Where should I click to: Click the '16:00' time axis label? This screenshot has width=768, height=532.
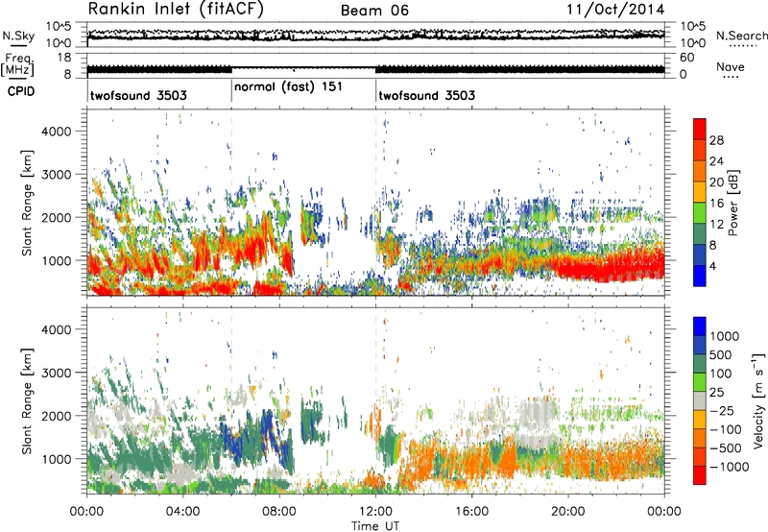coord(471,512)
